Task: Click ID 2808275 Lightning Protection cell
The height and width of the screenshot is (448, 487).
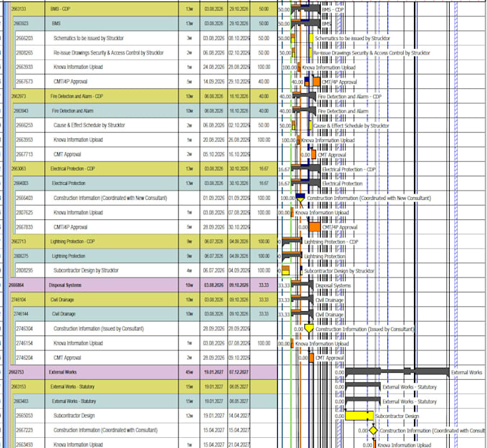Action: 29,256
